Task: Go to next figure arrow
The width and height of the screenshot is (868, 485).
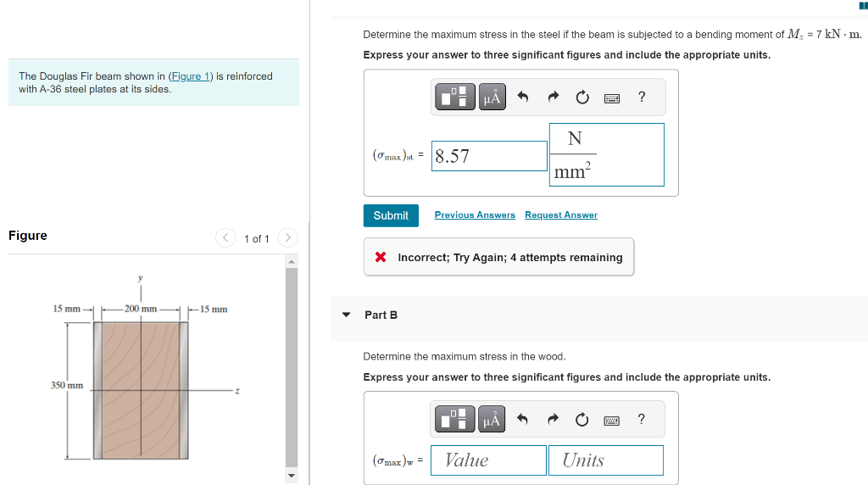Action: (287, 237)
